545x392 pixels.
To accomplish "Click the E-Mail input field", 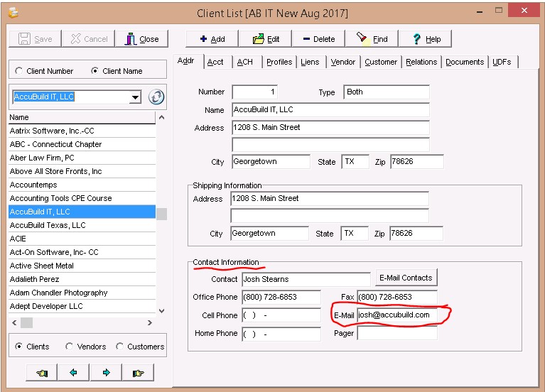I will 397,315.
